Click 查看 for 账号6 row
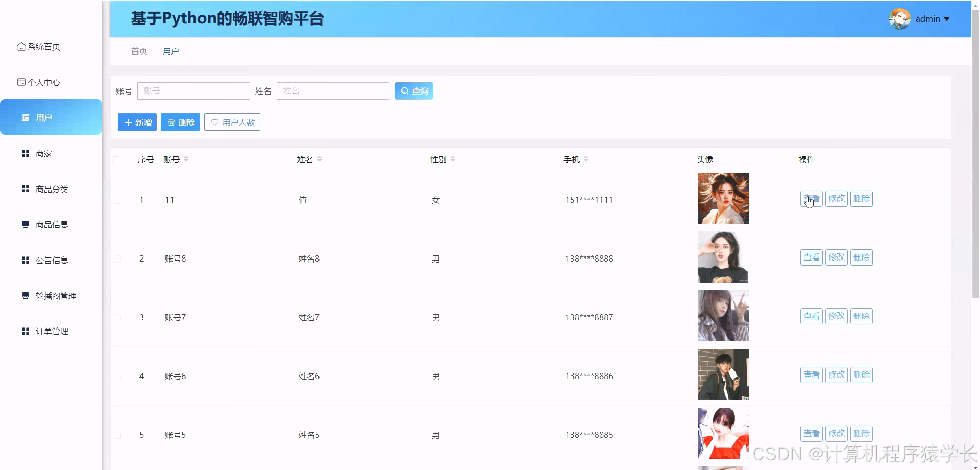 click(812, 375)
